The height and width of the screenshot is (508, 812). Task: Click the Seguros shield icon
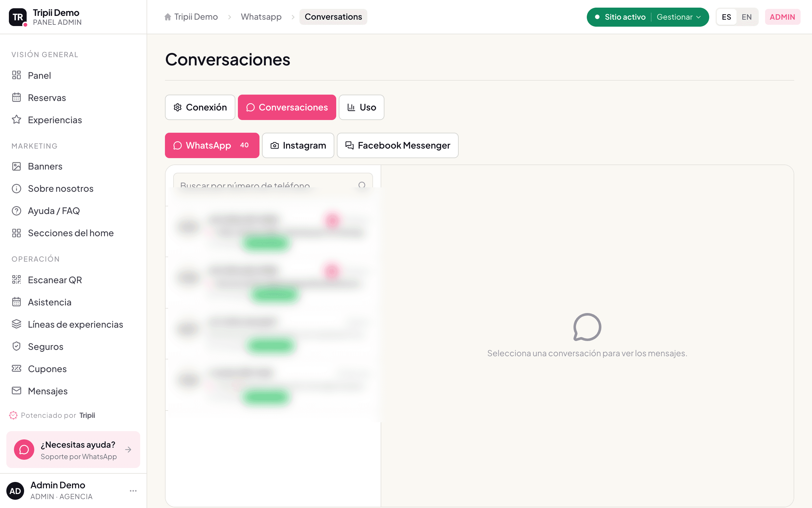pos(16,346)
